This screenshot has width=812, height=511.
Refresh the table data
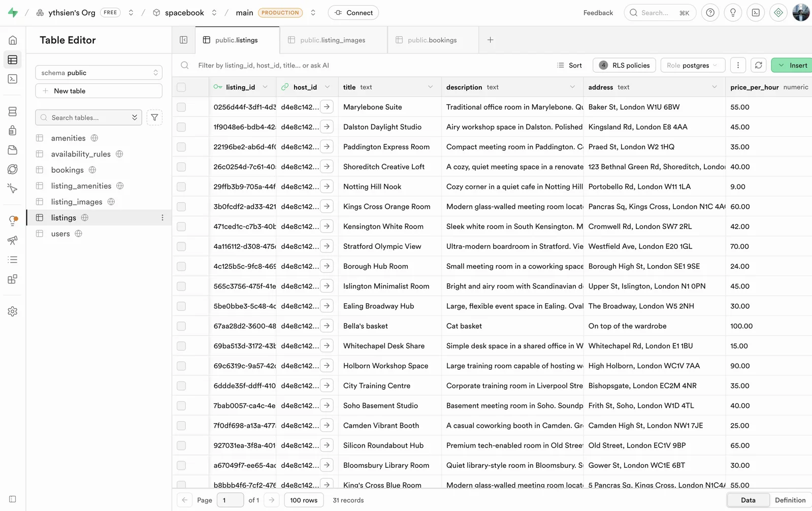coord(759,65)
